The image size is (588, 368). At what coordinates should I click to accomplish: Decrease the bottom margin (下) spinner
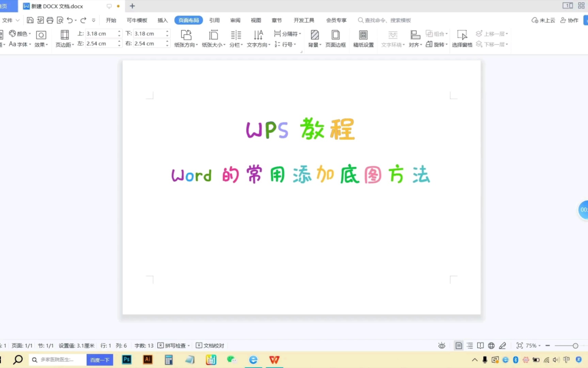point(167,35)
